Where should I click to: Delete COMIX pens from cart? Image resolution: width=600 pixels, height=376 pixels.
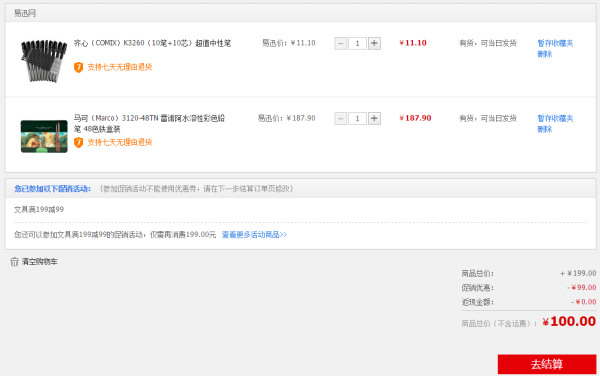(x=545, y=54)
